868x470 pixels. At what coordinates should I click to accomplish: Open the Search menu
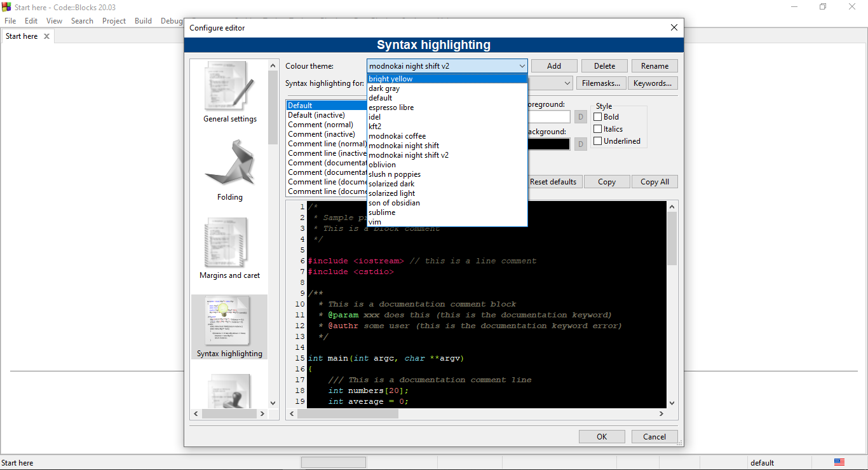82,21
